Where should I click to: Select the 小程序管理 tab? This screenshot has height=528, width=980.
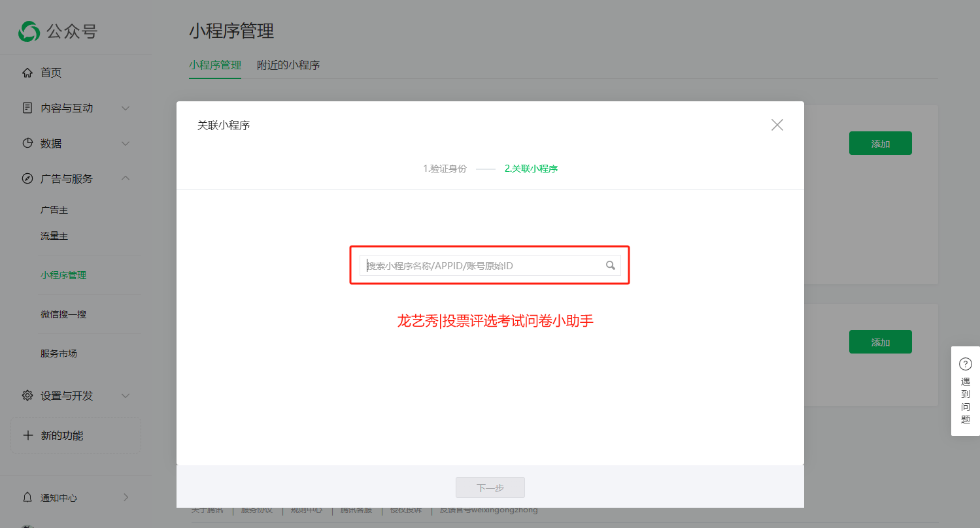coord(215,65)
